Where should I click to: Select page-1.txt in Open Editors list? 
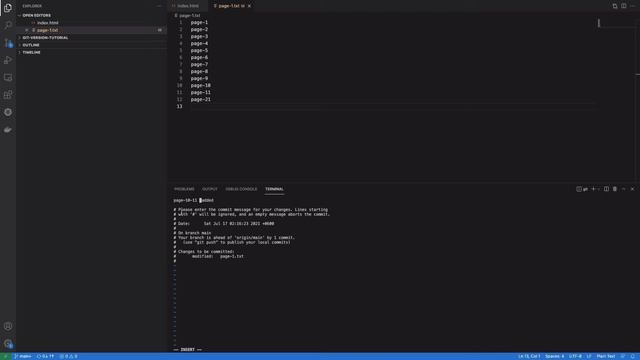point(47,30)
